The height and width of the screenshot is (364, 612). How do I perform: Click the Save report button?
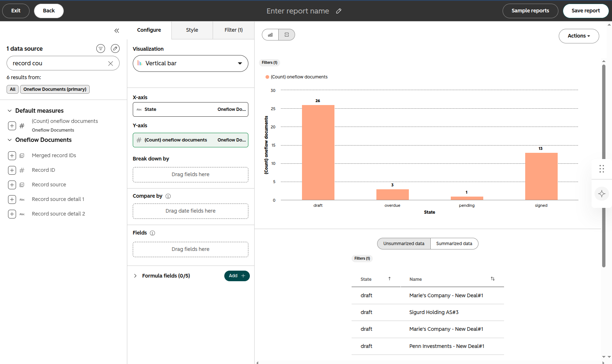pos(585,11)
